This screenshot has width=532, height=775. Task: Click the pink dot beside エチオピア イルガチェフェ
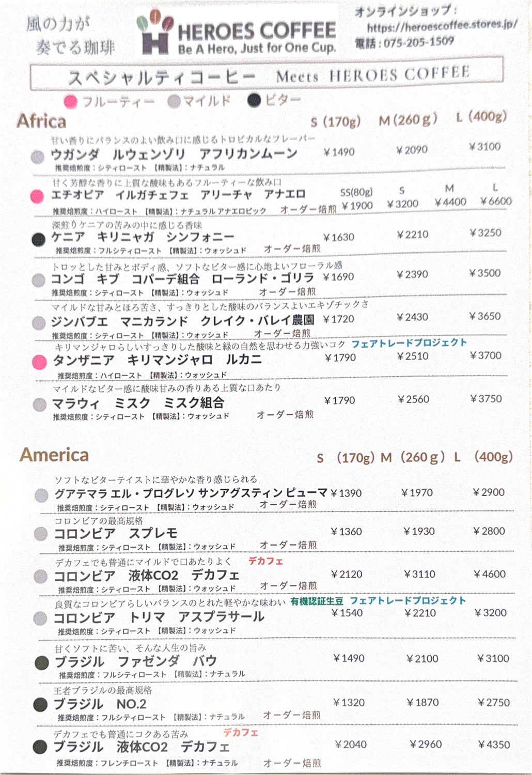pyautogui.click(x=37, y=197)
